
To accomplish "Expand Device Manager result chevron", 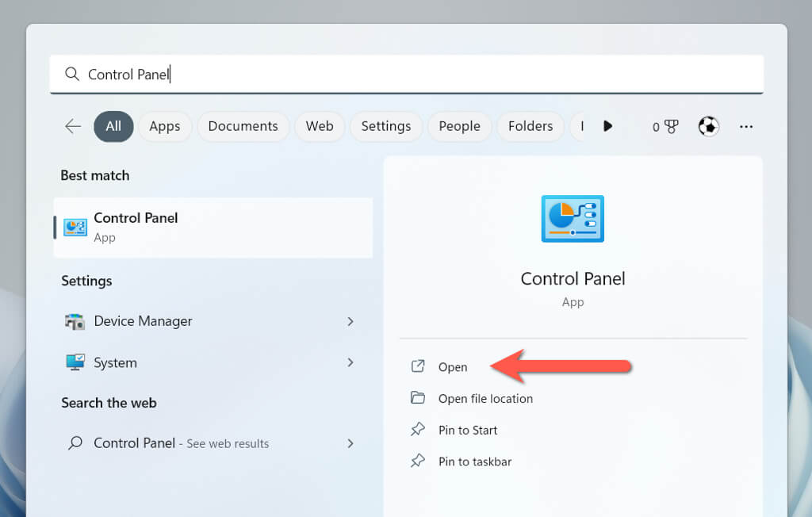I will click(x=350, y=321).
